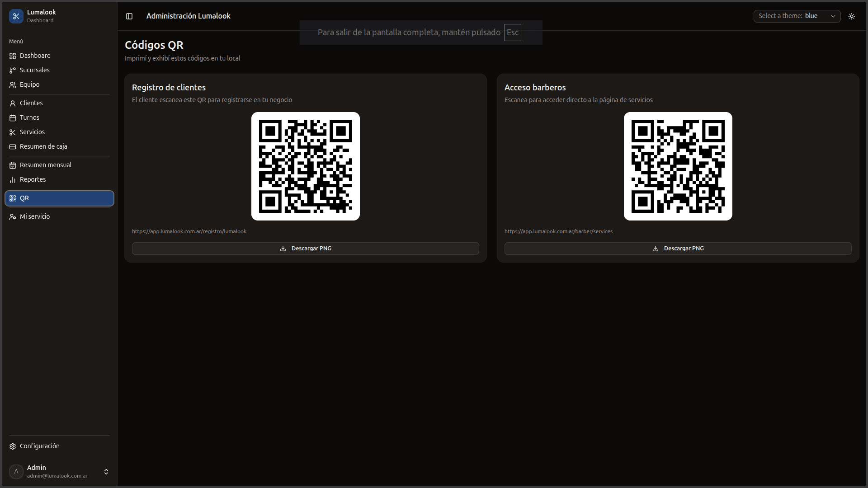868x488 pixels.
Task: Download Acceso barberos QR as PNG
Action: point(678,249)
